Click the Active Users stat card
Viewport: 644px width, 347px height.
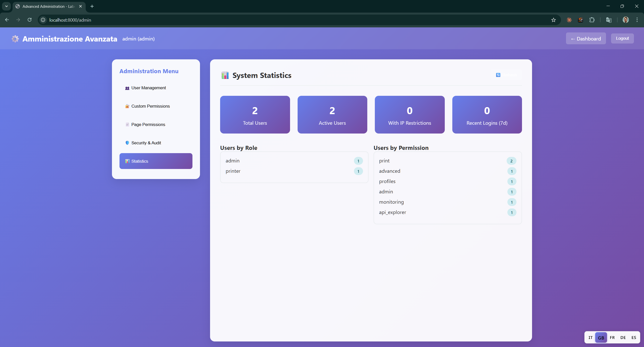[x=332, y=115]
